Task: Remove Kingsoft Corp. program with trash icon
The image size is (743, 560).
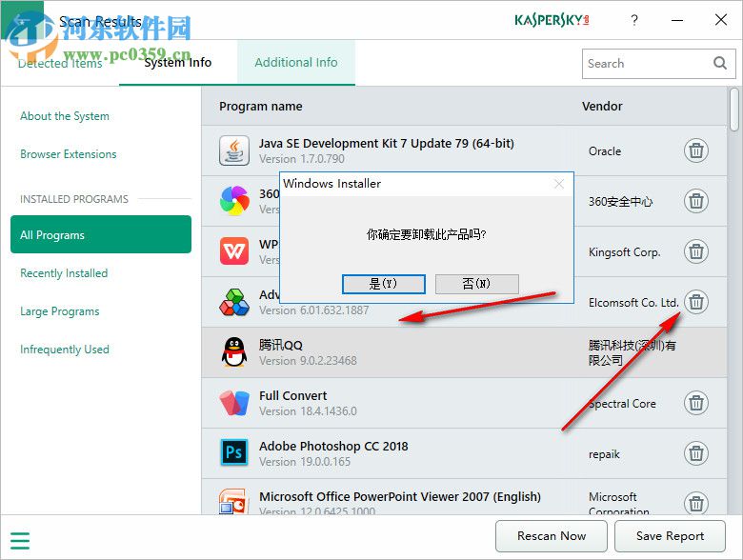Action: point(695,251)
